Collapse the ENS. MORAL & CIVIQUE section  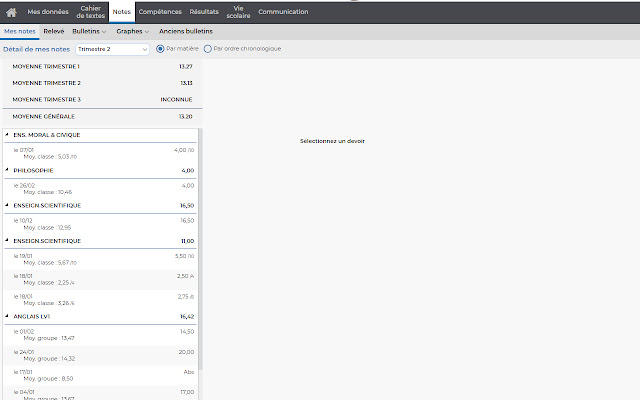point(7,134)
